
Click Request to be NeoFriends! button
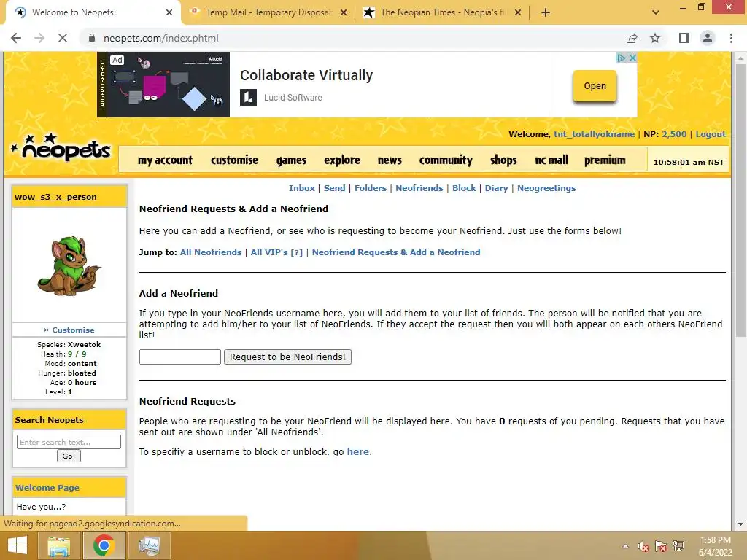pos(287,357)
